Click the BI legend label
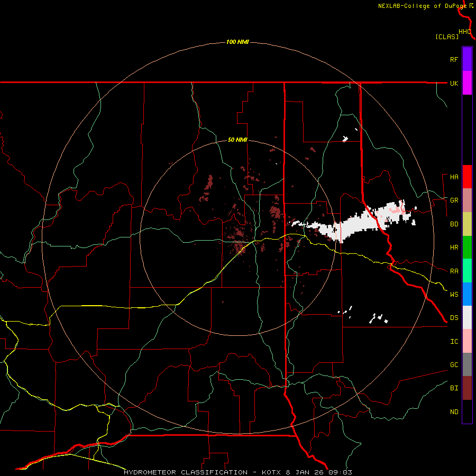The width and height of the screenshot is (476, 476). [454, 388]
